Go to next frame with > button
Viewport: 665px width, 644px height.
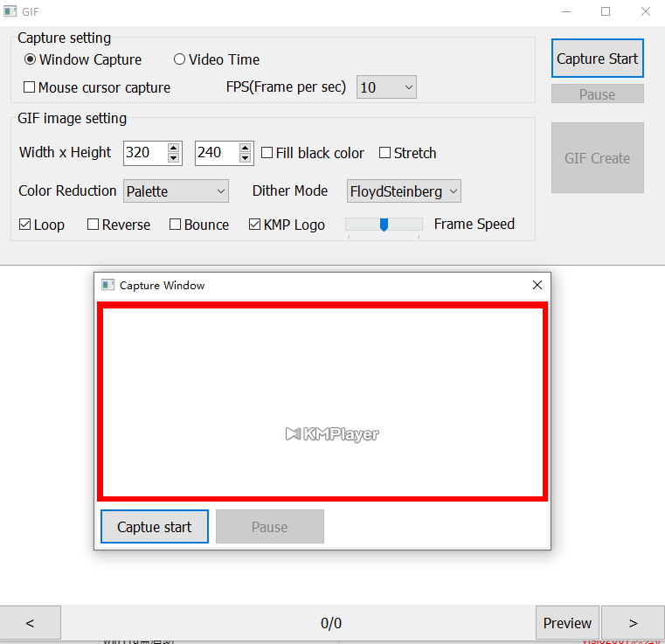click(633, 623)
